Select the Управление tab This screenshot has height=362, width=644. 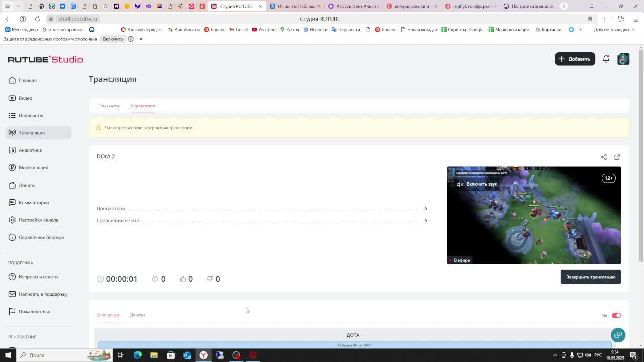click(143, 105)
